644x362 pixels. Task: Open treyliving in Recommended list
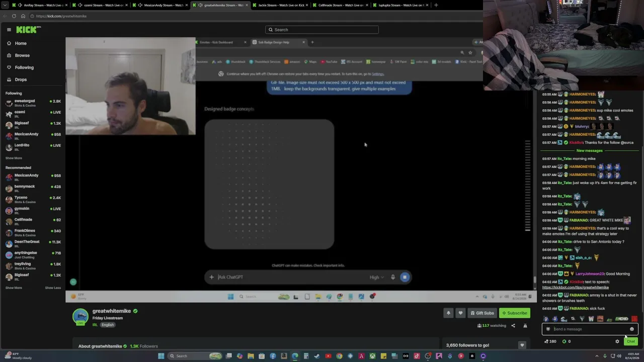pyautogui.click(x=33, y=266)
